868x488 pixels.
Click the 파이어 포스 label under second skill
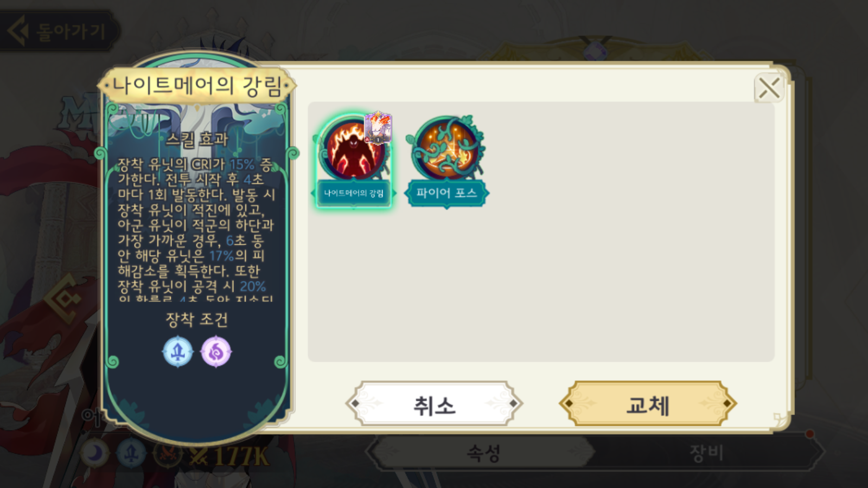click(446, 193)
